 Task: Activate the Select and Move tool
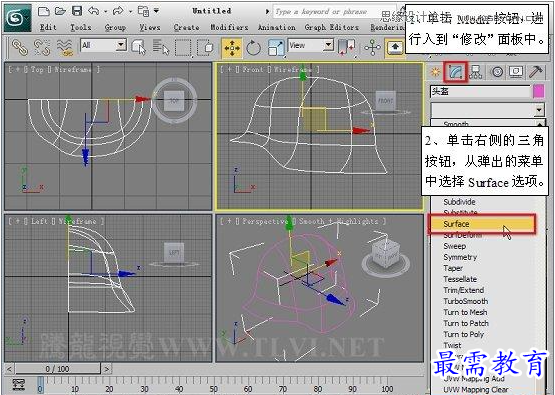click(232, 47)
